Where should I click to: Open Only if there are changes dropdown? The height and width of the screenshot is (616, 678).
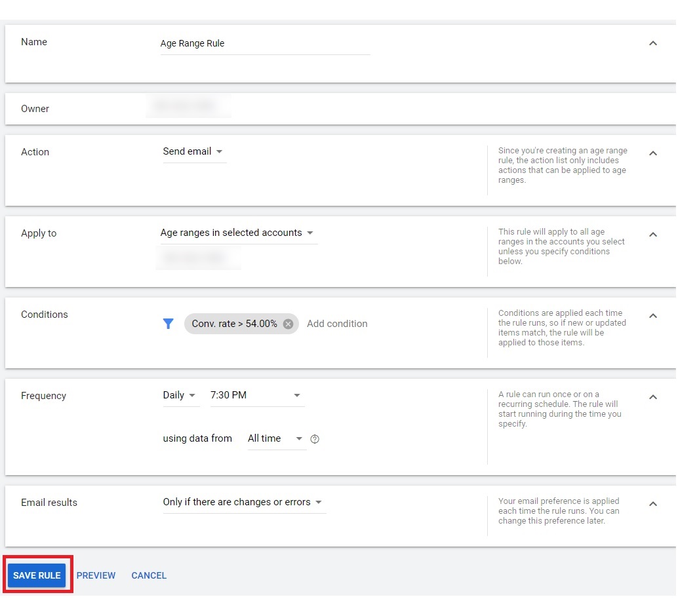[x=244, y=503]
